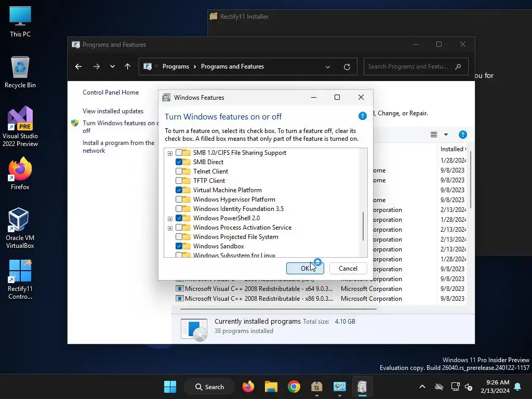This screenshot has height=399, width=532.
Task: Open the notification bell
Action: pos(518,387)
